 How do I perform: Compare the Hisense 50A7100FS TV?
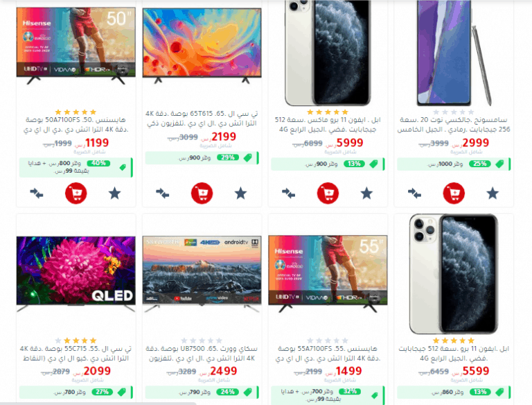[x=37, y=193]
